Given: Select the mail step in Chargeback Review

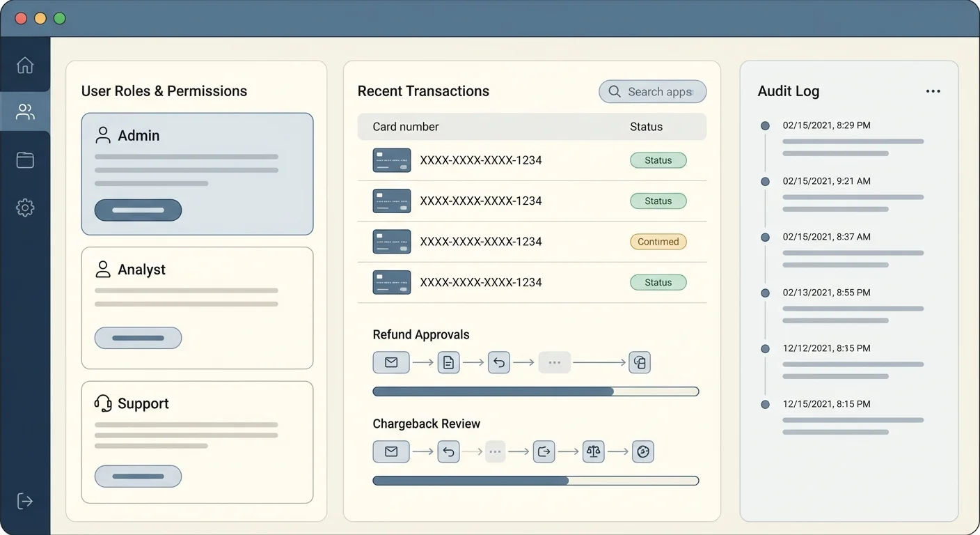Looking at the screenshot, I should 391,451.
